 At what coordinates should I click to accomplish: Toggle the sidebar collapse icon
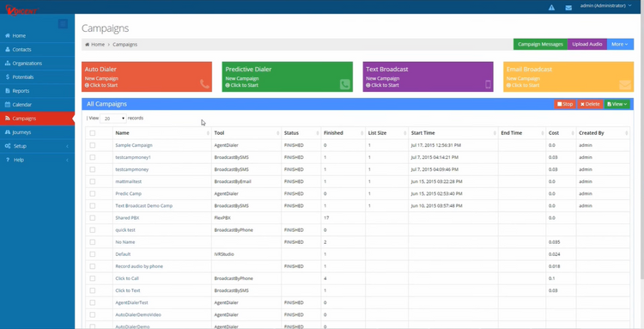(x=63, y=24)
